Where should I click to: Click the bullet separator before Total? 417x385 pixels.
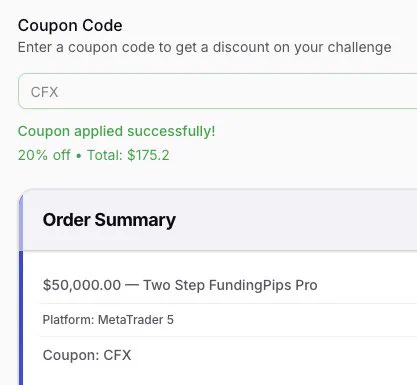[x=79, y=156]
